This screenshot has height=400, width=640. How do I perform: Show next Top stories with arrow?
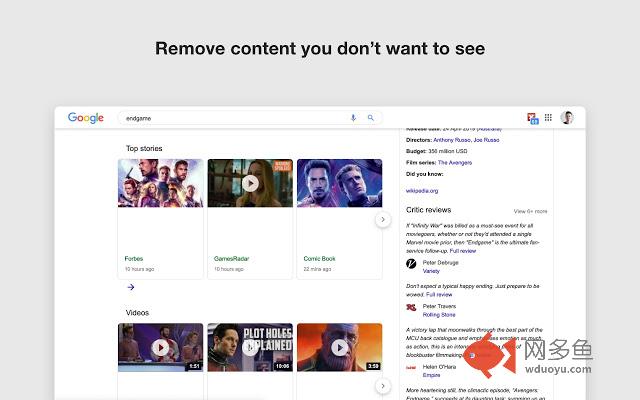click(383, 220)
